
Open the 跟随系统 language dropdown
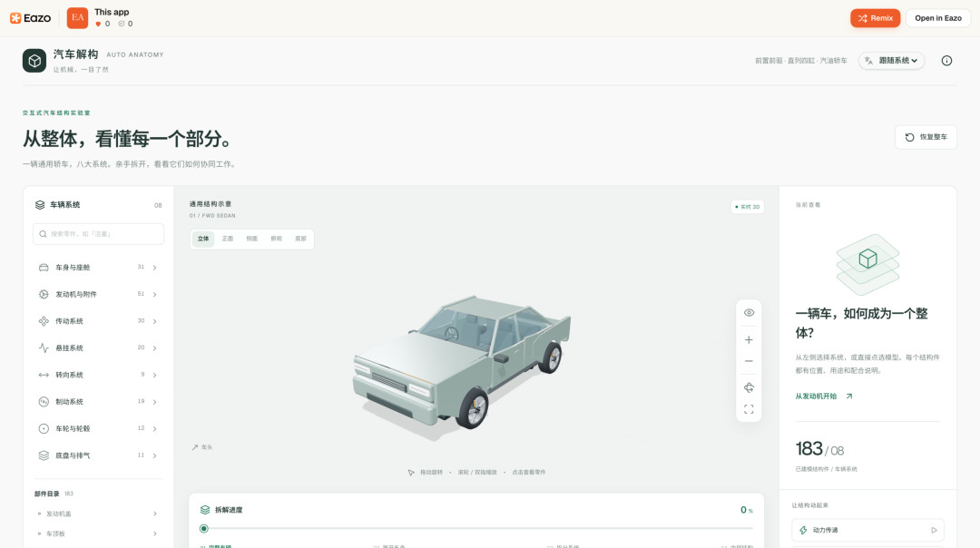click(x=892, y=61)
